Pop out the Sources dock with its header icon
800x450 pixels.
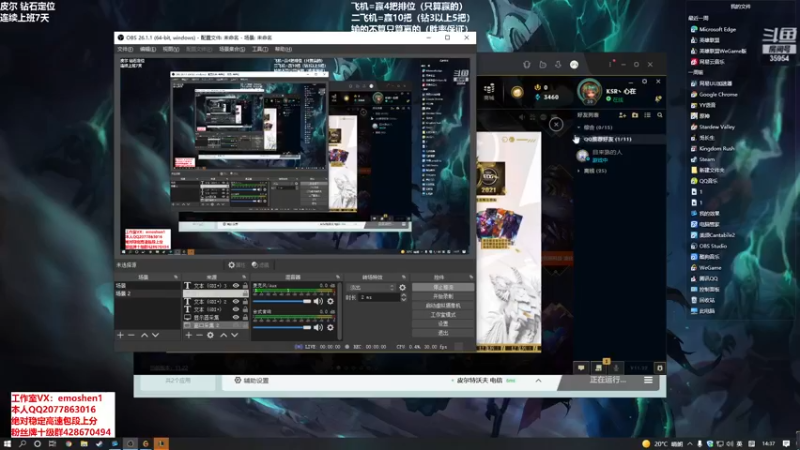(244, 277)
